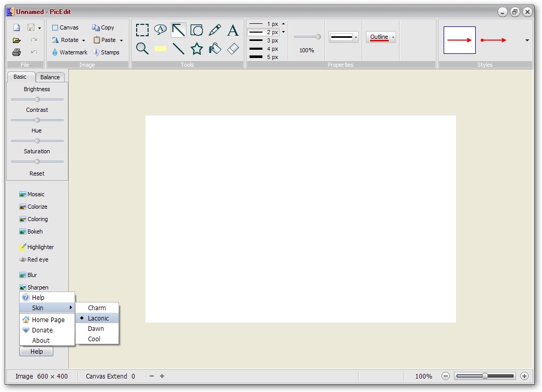Apply the Bokeh effect
This screenshot has width=542, height=392.
31,231
